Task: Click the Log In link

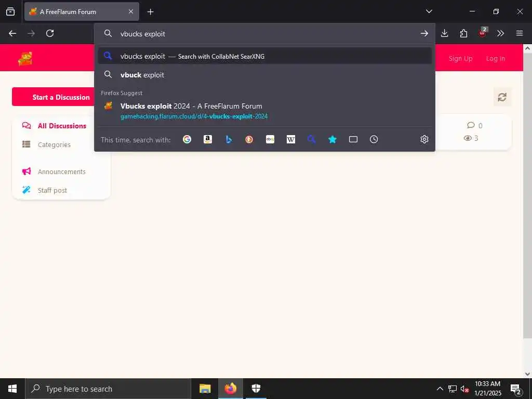Action: pyautogui.click(x=495, y=58)
